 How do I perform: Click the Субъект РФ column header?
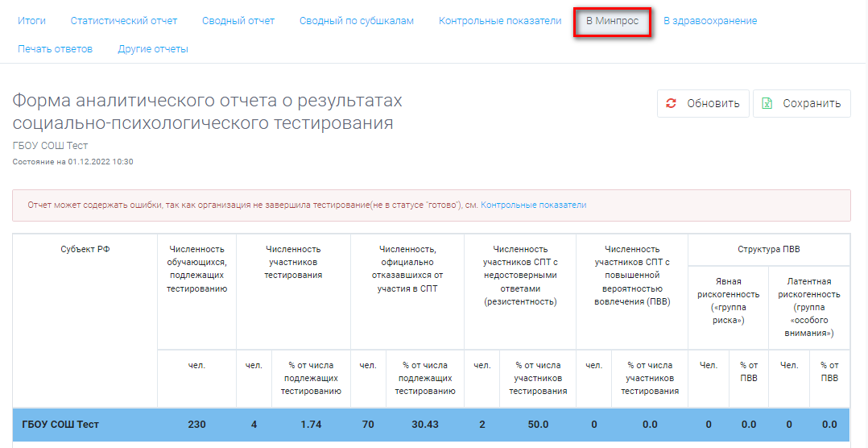pyautogui.click(x=85, y=249)
